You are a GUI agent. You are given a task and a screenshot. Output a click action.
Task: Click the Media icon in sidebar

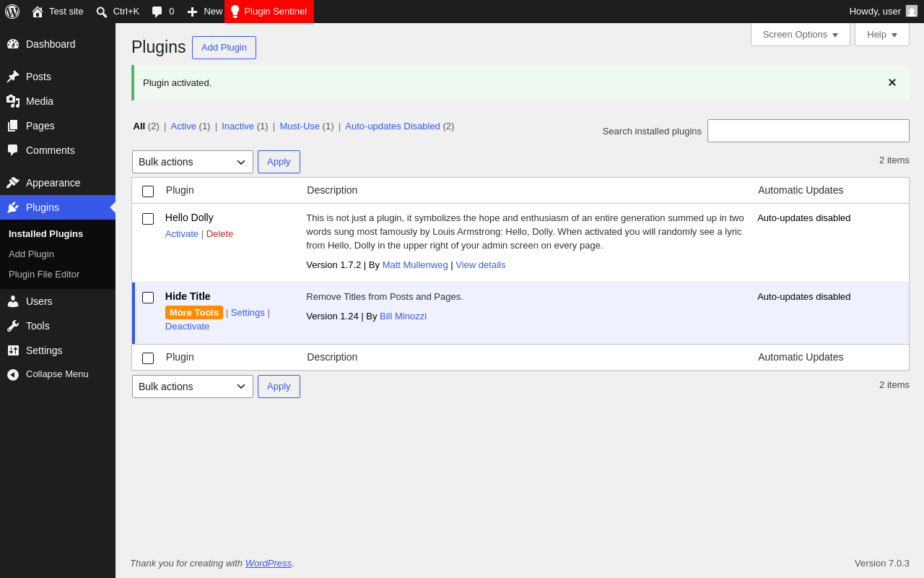[13, 101]
